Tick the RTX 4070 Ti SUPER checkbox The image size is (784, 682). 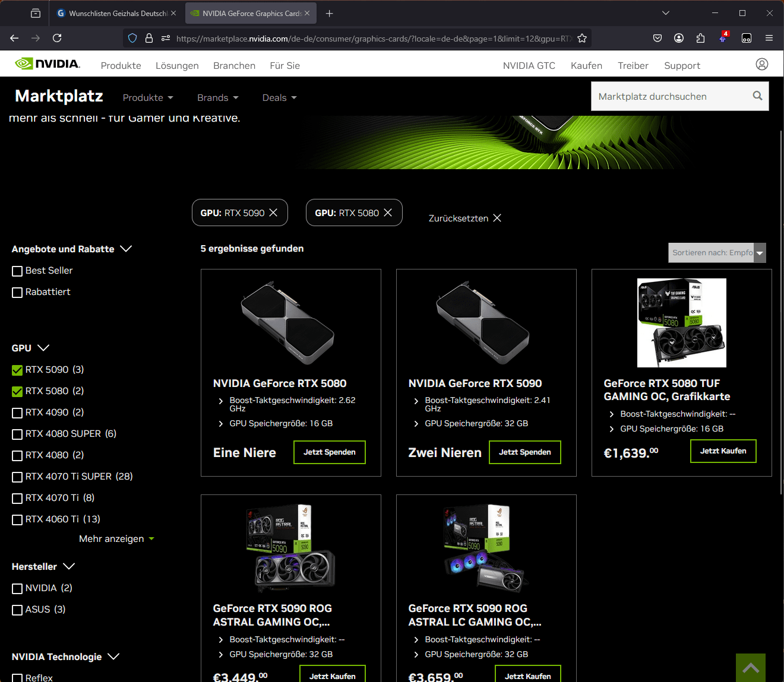click(x=17, y=477)
